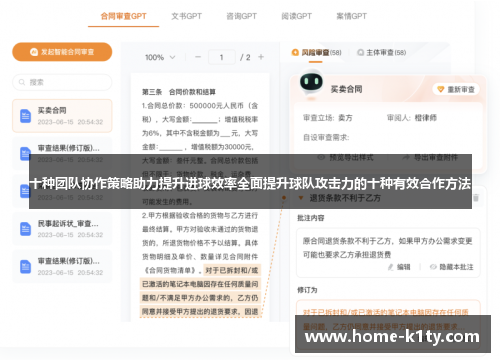
Task: Switch to the 主体审查(58) tab
Action: 382,53
